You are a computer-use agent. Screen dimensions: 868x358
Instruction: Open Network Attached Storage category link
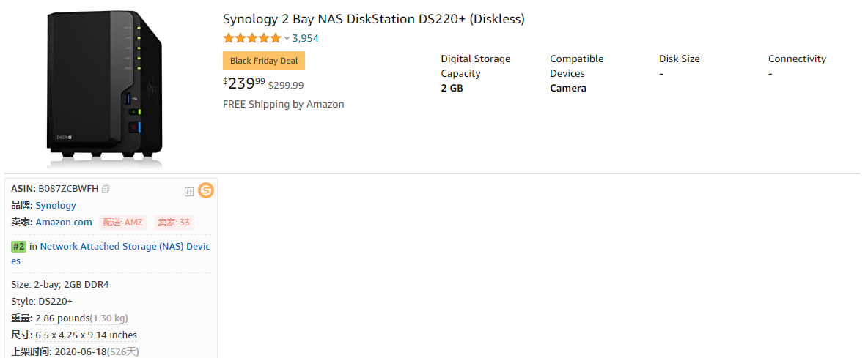[x=125, y=247]
